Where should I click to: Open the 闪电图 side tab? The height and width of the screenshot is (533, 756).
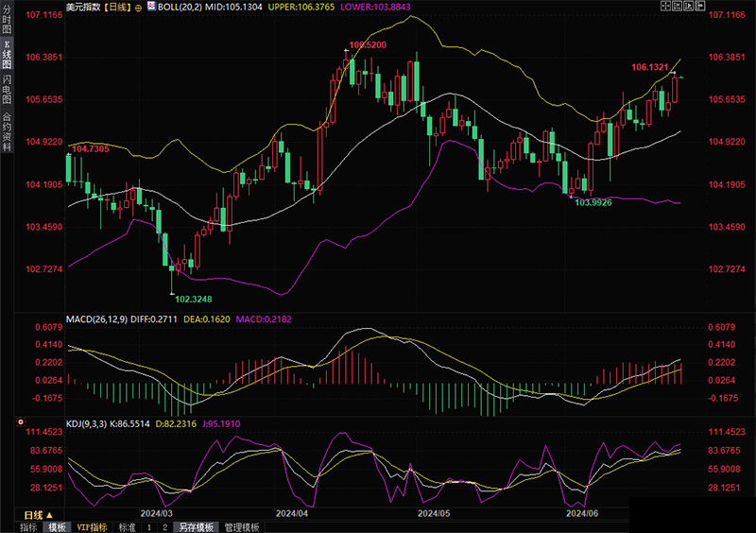tap(7, 90)
